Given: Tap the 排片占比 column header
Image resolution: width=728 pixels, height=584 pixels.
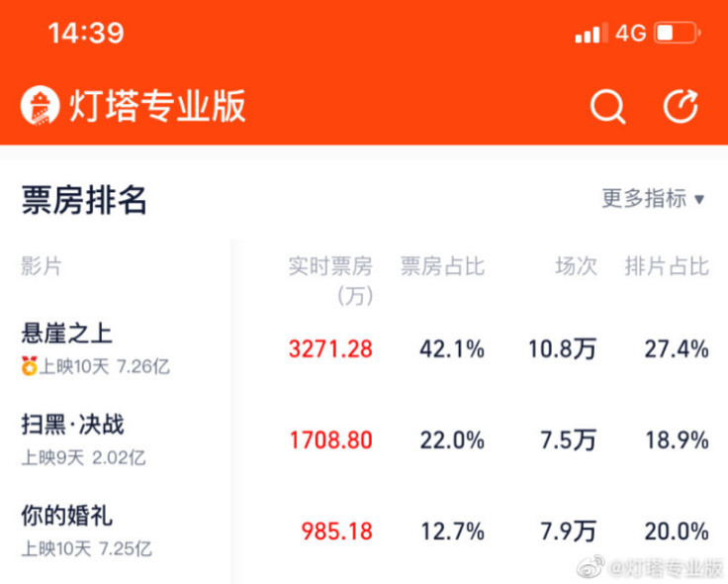Looking at the screenshot, I should [x=666, y=266].
